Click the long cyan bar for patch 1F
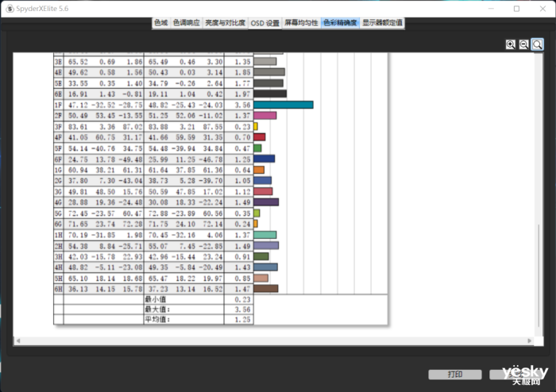The image size is (556, 392). (283, 105)
